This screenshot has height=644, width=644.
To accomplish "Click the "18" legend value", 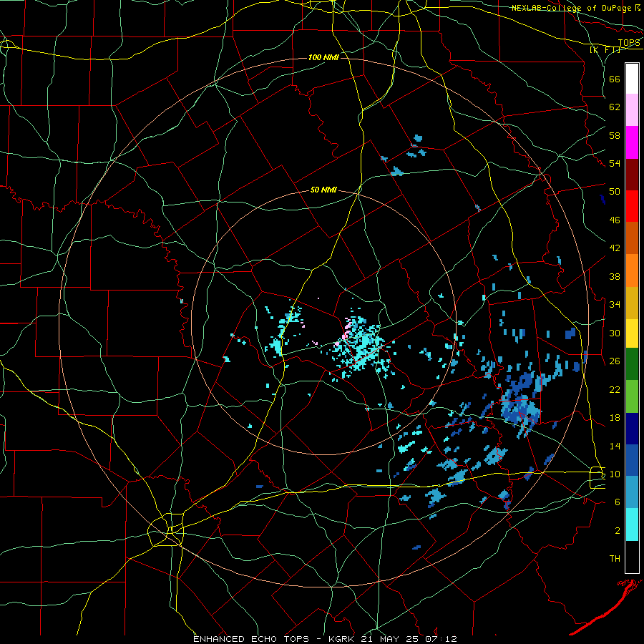I will pos(615,418).
